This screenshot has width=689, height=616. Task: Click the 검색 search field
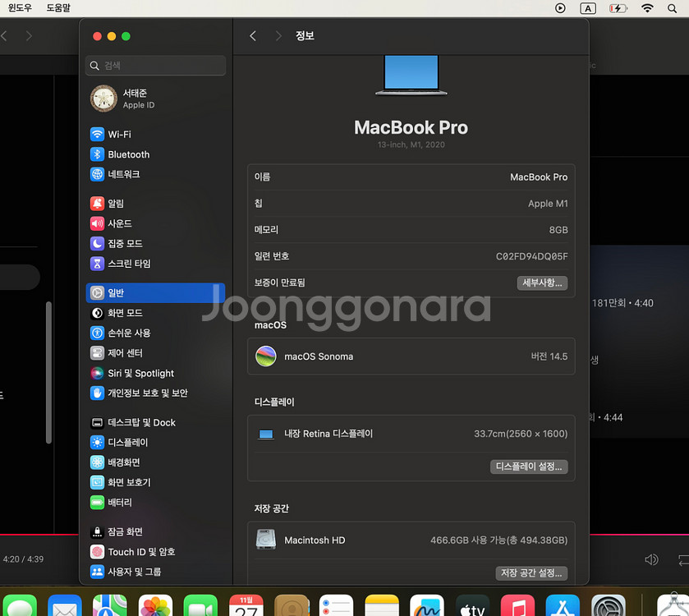pos(155,66)
